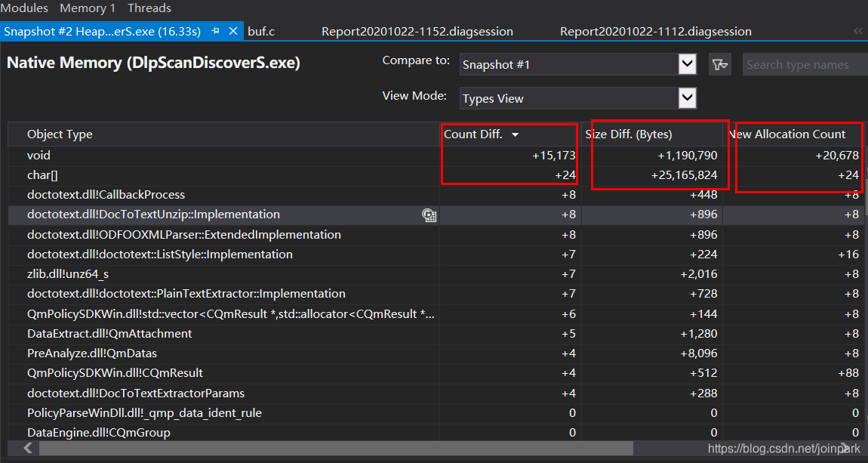Open the buf.c document tab
868x463 pixels.
tap(261, 31)
